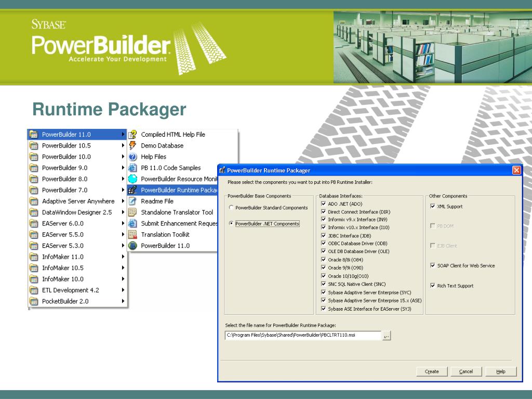Image resolution: width=532 pixels, height=399 pixels.
Task: Click the 'Other Components' group label
Action: click(x=448, y=196)
